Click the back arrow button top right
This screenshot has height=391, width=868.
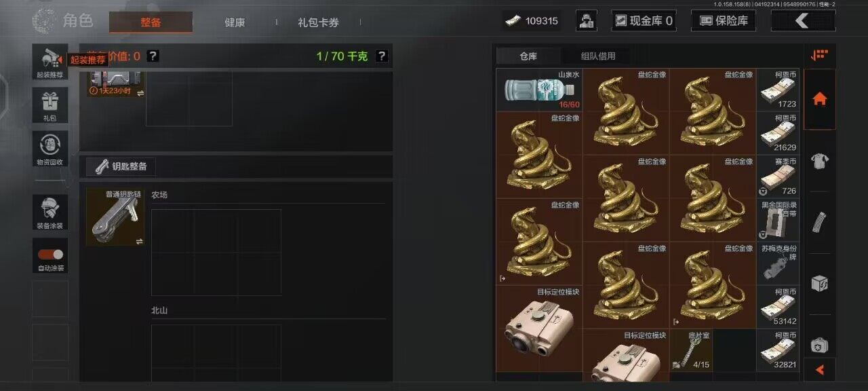point(804,21)
